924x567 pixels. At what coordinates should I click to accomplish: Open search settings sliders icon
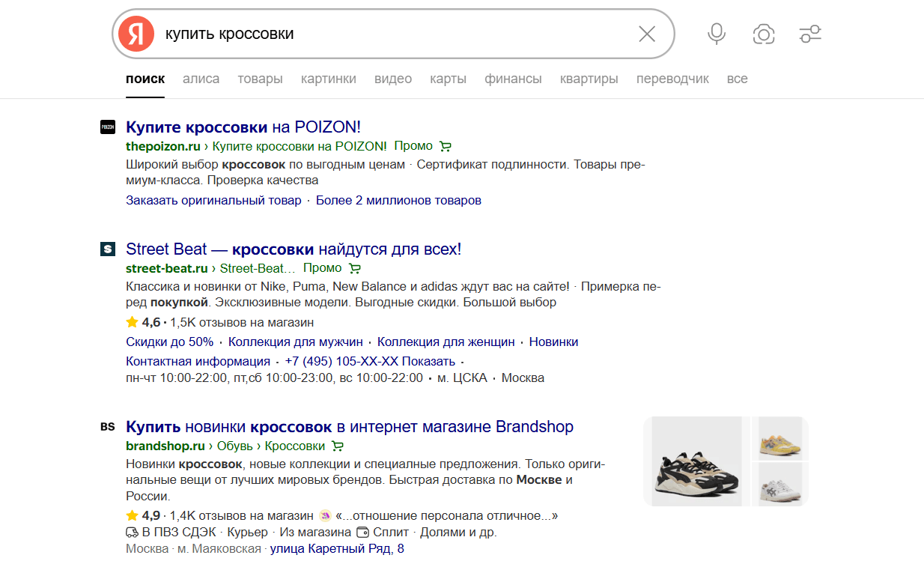click(x=810, y=34)
